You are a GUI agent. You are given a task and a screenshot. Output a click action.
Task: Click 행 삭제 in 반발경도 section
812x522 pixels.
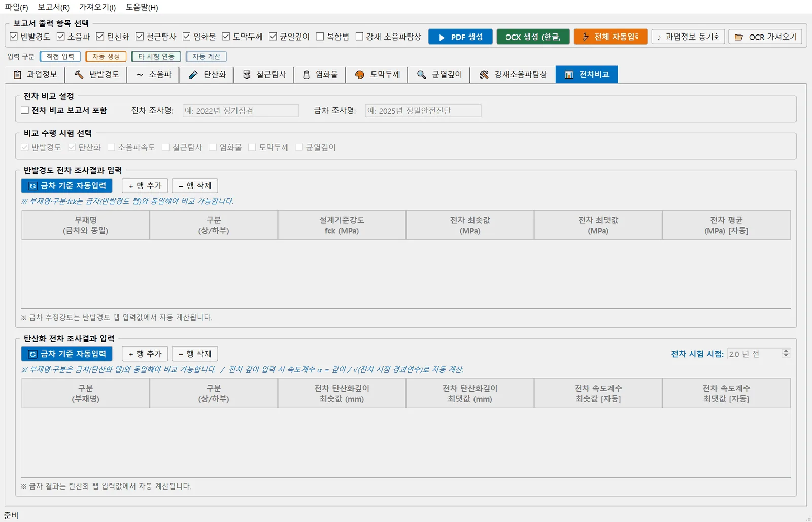pos(195,186)
